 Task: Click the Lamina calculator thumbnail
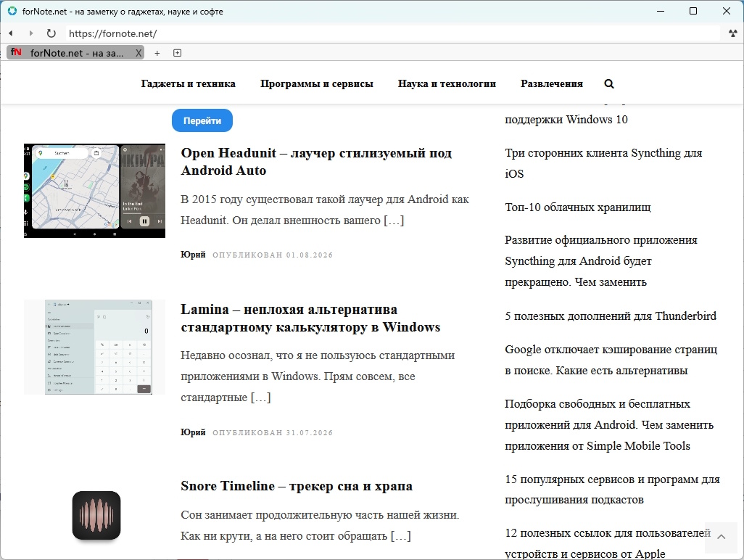click(94, 347)
